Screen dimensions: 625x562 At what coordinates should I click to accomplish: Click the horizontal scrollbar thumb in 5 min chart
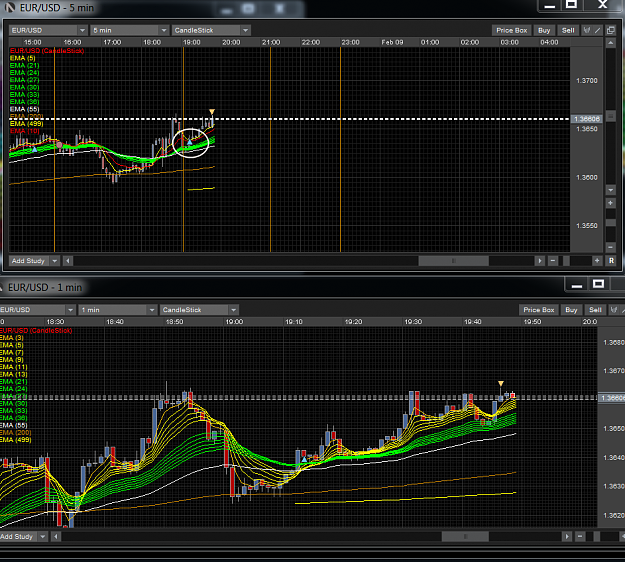click(454, 261)
